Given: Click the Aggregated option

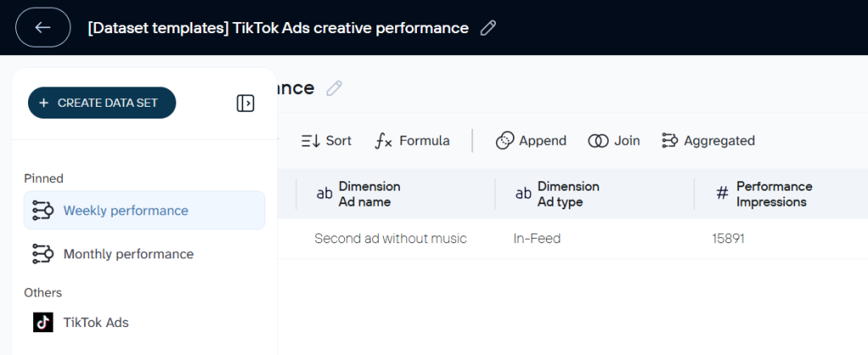Looking at the screenshot, I should point(708,141).
